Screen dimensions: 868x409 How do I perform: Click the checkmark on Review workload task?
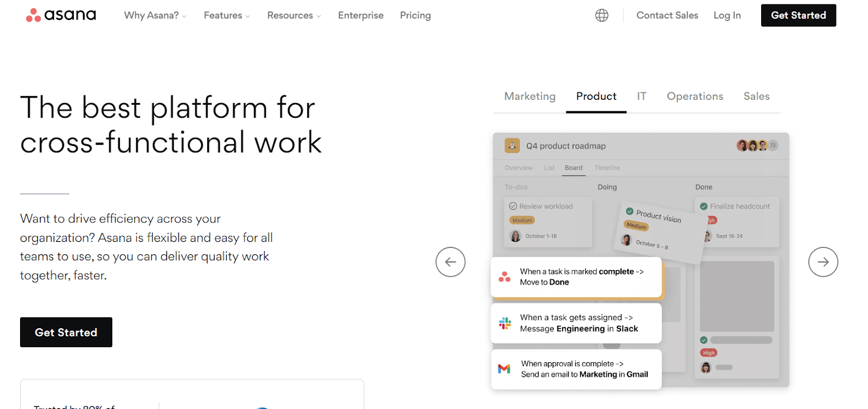pos(513,206)
